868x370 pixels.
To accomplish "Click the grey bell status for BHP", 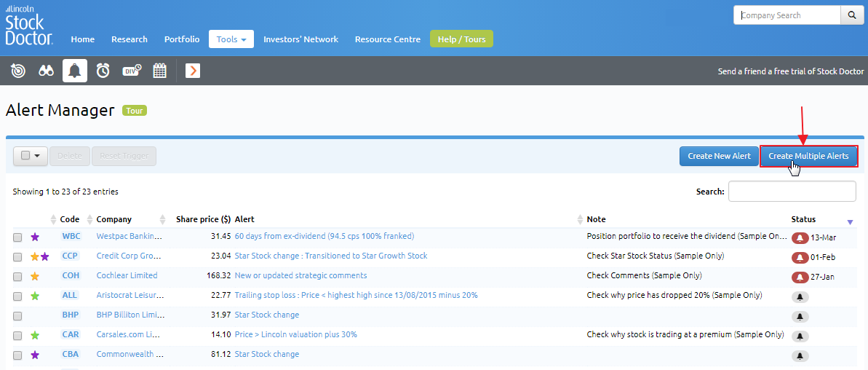I will click(x=800, y=317).
